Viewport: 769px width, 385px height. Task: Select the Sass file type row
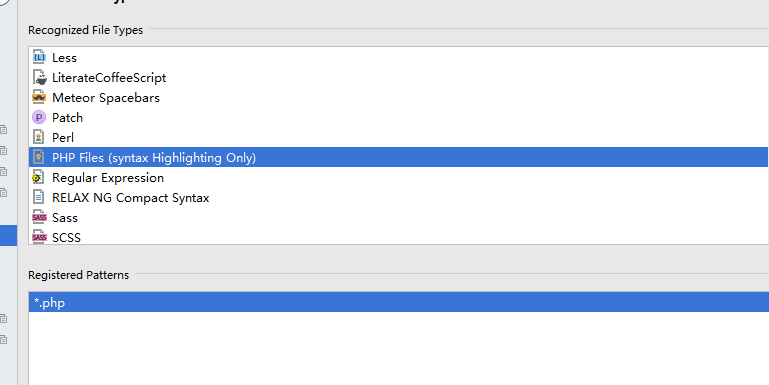398,217
